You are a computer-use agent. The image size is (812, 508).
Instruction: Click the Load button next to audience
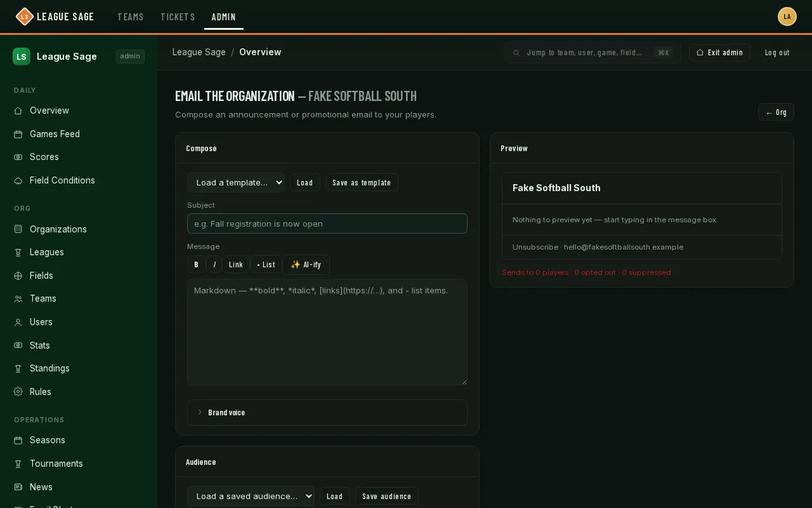tap(335, 496)
